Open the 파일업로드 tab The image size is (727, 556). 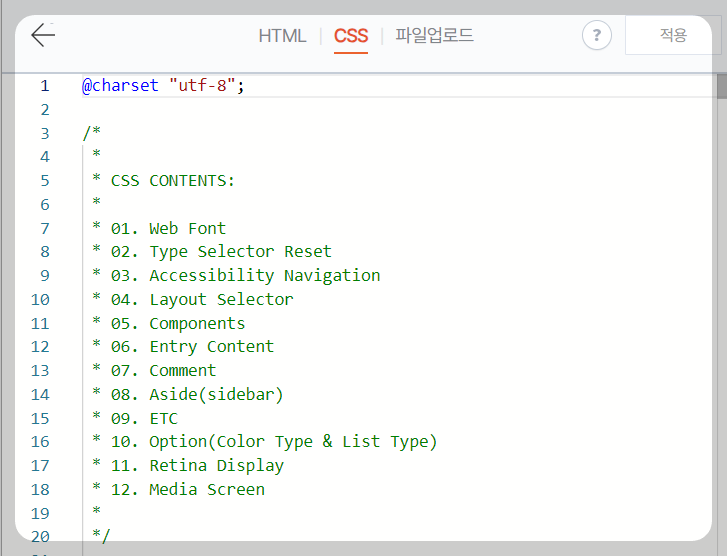pyautogui.click(x=434, y=36)
